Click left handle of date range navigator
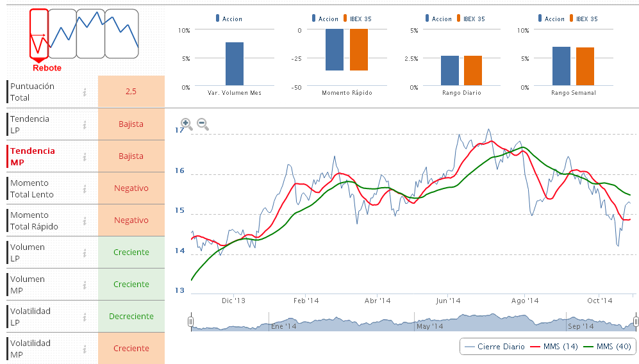This screenshot has width=639, height=364. coord(190,321)
